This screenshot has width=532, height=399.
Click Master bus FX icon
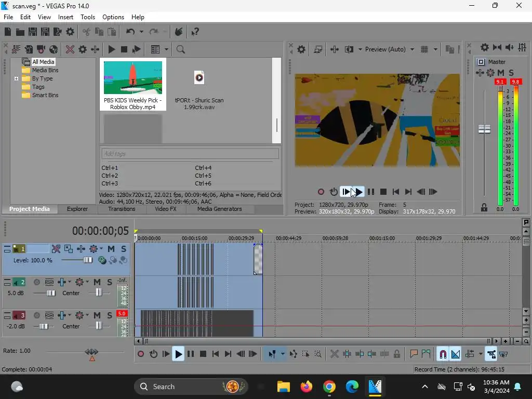click(480, 73)
